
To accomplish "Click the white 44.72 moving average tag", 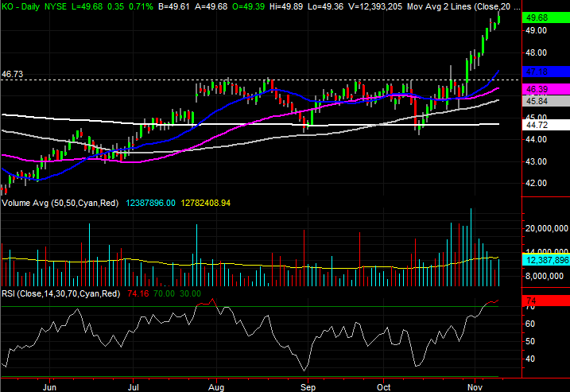I will pos(537,125).
